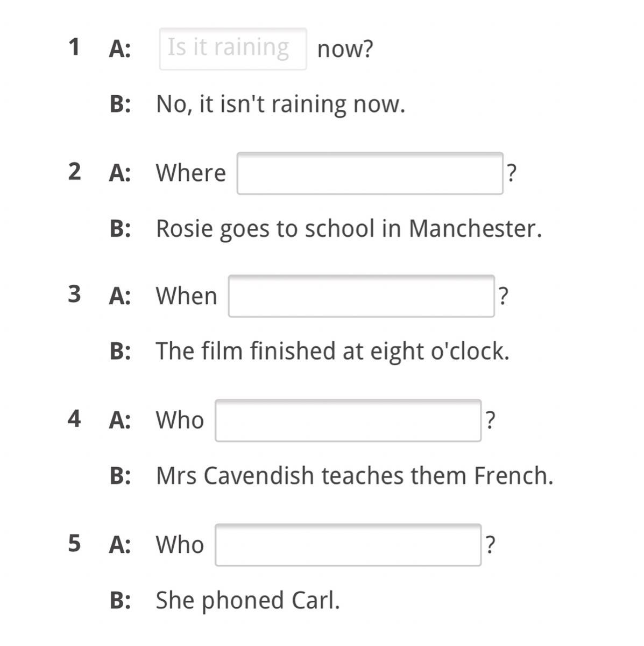Click the number 4 question marker
644x646 pixels.
point(75,419)
